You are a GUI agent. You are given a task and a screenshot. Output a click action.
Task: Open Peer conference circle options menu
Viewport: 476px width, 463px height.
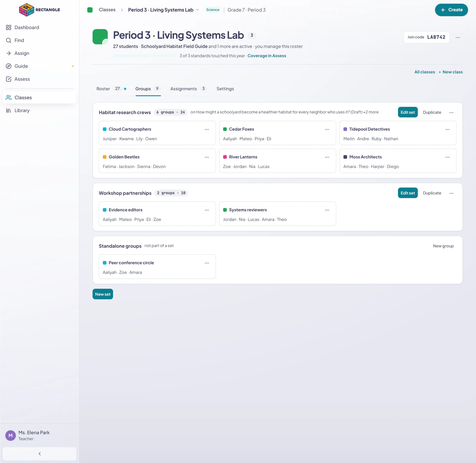coord(207,263)
